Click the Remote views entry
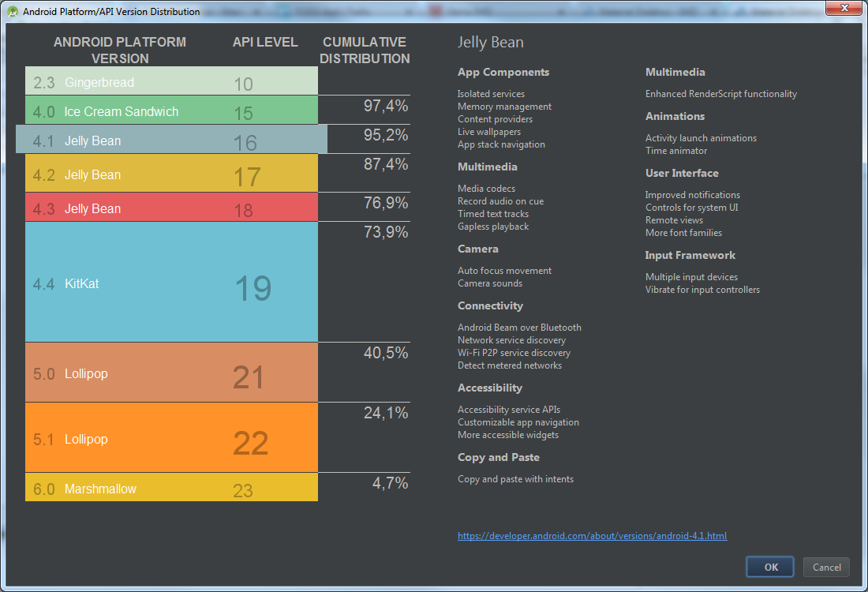The width and height of the screenshot is (868, 592). (x=674, y=221)
